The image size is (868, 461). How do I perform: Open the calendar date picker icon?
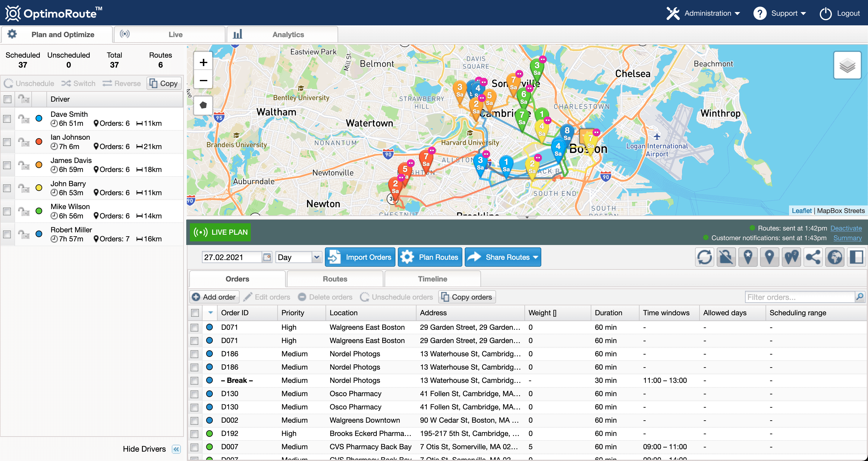267,257
